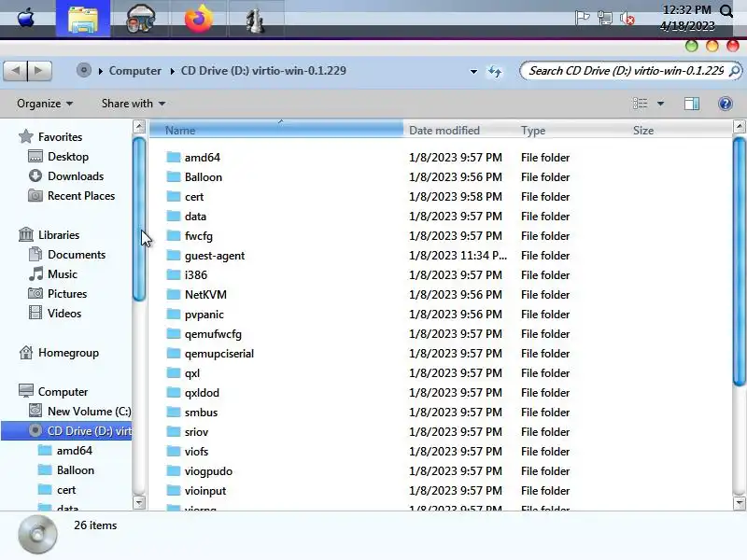Go back with the left arrow button
Screen dimensions: 747x560
coord(16,71)
